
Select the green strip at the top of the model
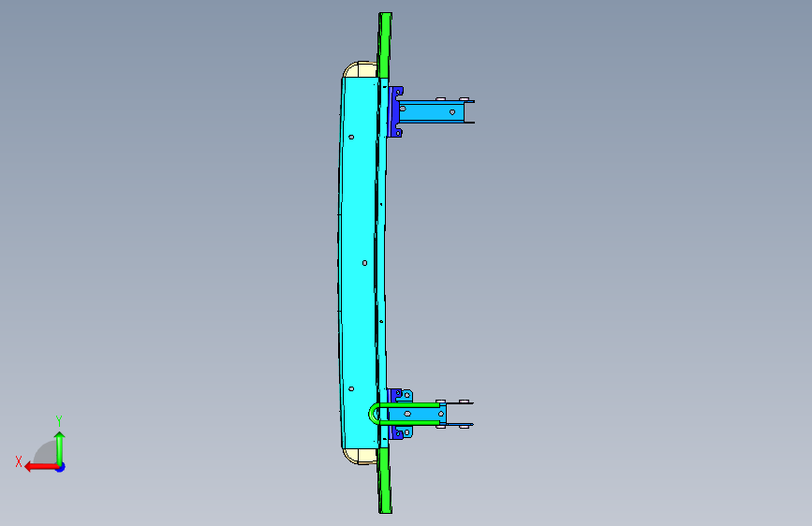(385, 46)
